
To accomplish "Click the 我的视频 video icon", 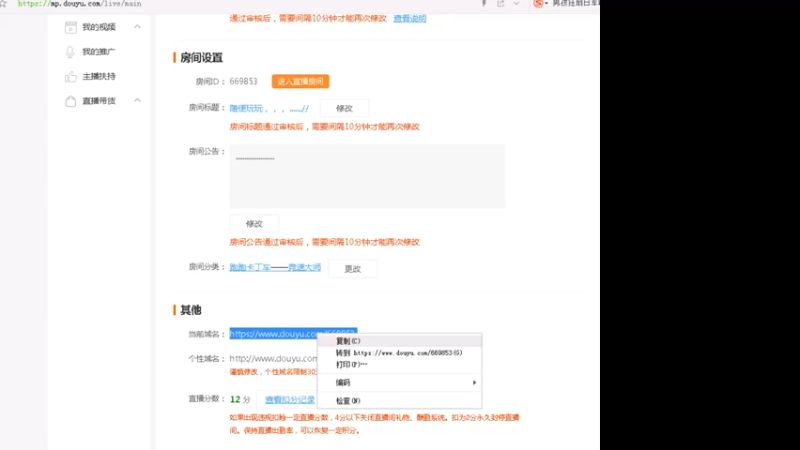I will tap(70, 27).
